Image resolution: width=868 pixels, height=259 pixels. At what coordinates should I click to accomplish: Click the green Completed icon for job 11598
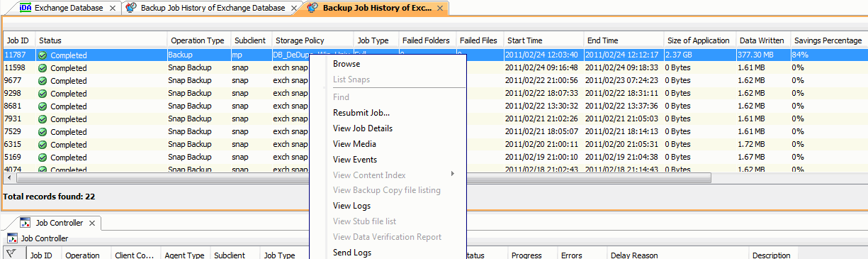point(43,68)
